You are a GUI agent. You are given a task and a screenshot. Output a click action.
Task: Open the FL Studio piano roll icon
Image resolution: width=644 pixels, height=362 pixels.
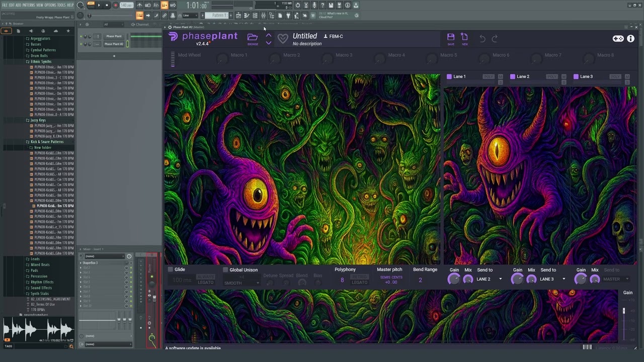point(247,16)
